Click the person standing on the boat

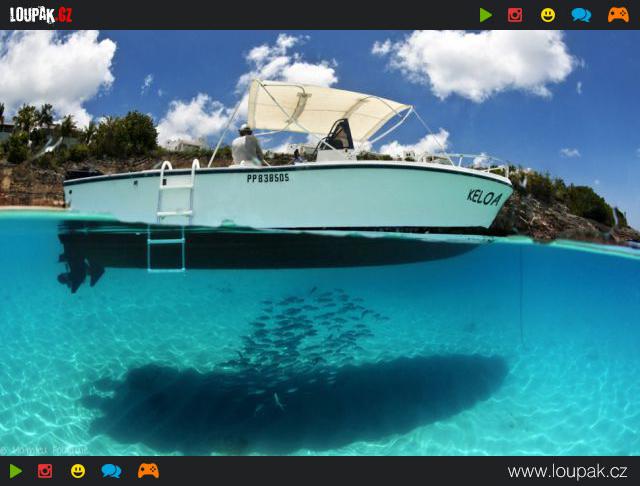246,147
